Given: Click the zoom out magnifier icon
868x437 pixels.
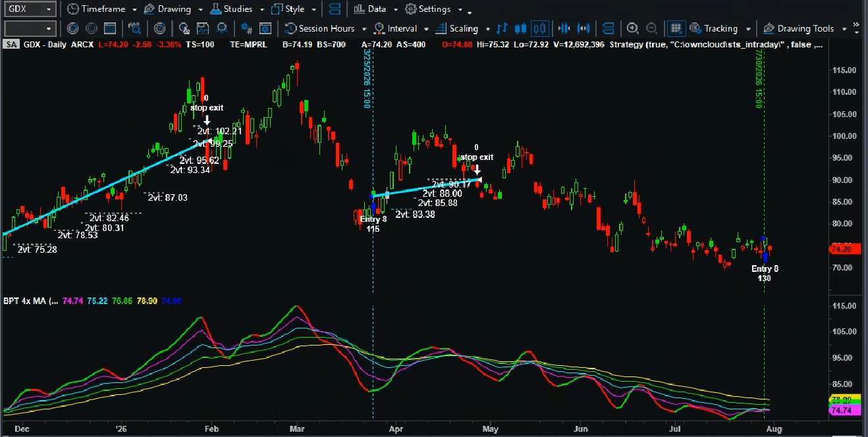Looking at the screenshot, I should [651, 28].
